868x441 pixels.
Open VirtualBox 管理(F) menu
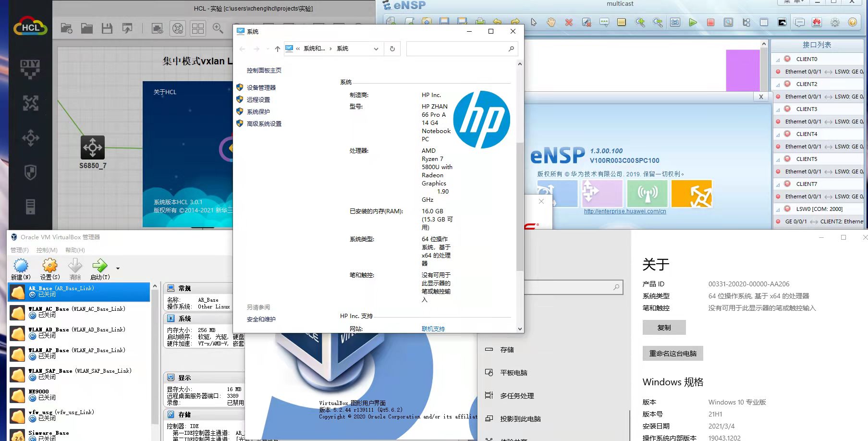(x=20, y=250)
